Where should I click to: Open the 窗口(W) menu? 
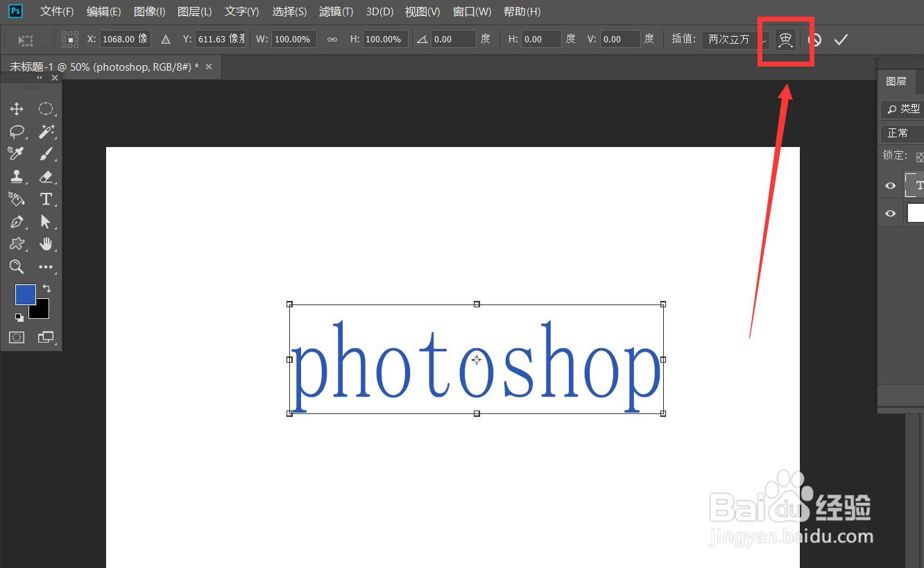pyautogui.click(x=472, y=12)
